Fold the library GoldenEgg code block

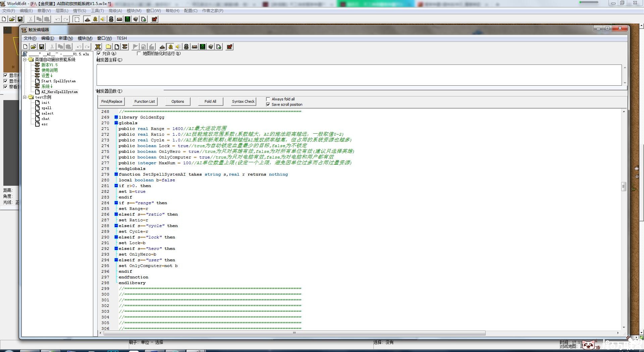pyautogui.click(x=116, y=117)
